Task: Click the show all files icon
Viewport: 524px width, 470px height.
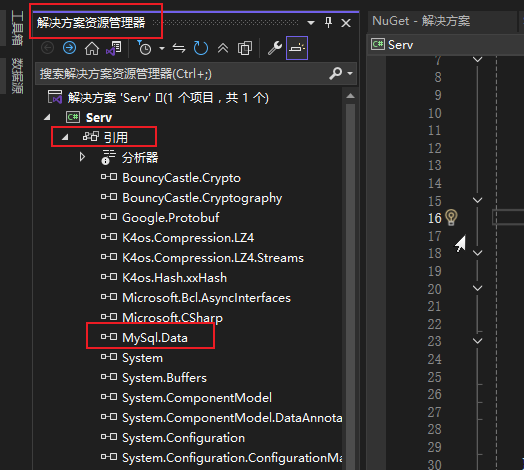Action: pyautogui.click(x=245, y=48)
